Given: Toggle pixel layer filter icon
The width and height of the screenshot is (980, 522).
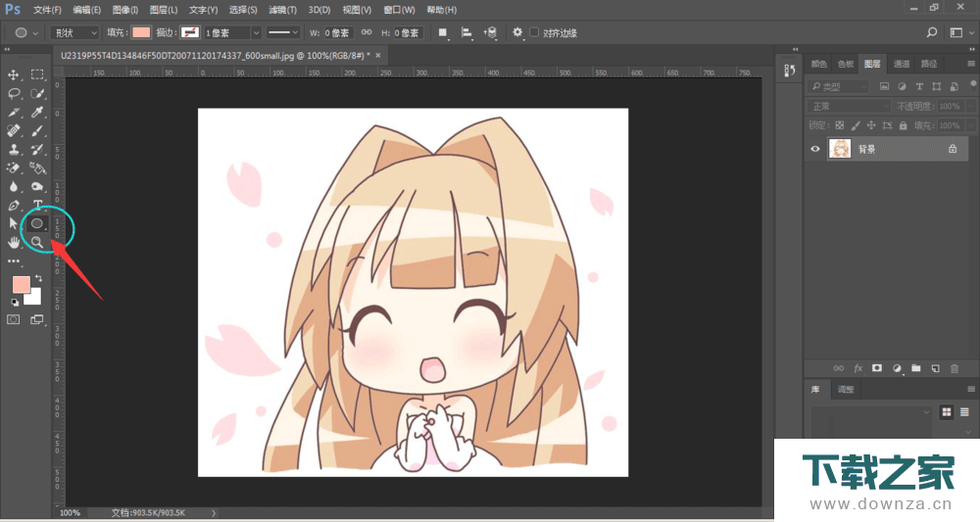Looking at the screenshot, I should click(884, 86).
